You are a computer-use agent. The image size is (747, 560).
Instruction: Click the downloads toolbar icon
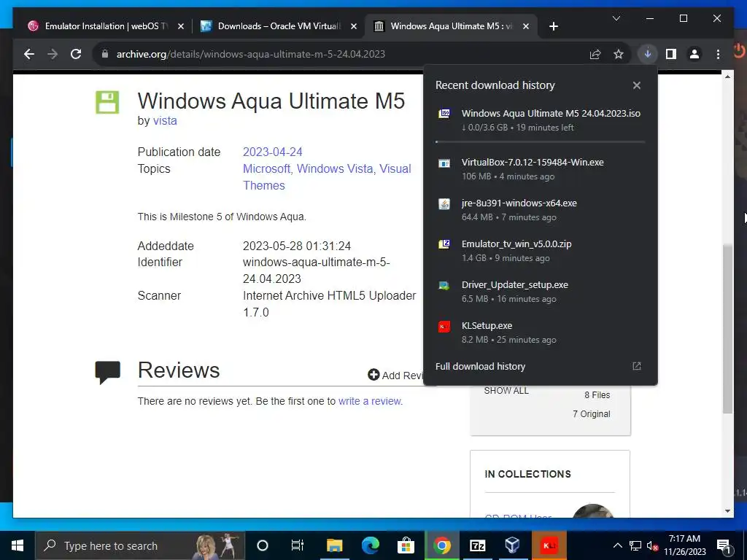click(648, 54)
